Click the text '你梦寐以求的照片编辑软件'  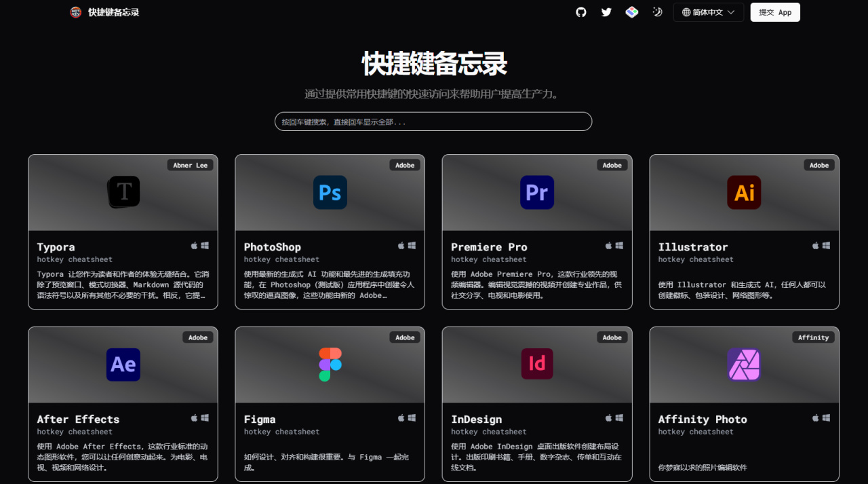pos(703,468)
